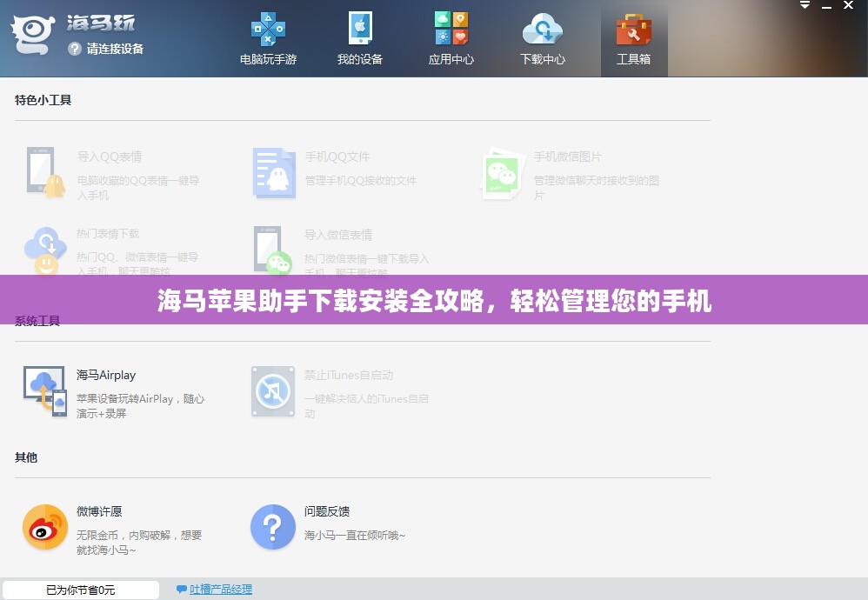Switch to the 工具箱 tab label

pos(634,59)
